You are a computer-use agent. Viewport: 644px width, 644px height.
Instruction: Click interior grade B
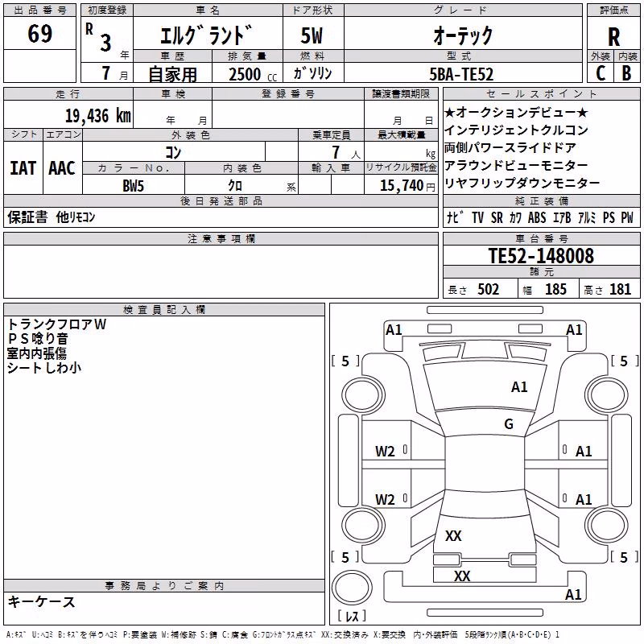click(627, 73)
